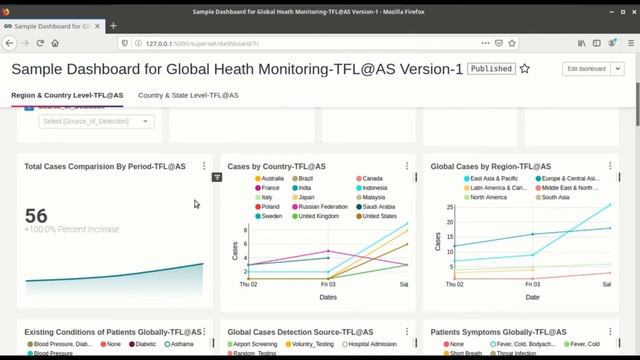The image size is (640, 360).
Task: Toggle Latin America & Caribbean region legend
Action: pyautogui.click(x=496, y=188)
